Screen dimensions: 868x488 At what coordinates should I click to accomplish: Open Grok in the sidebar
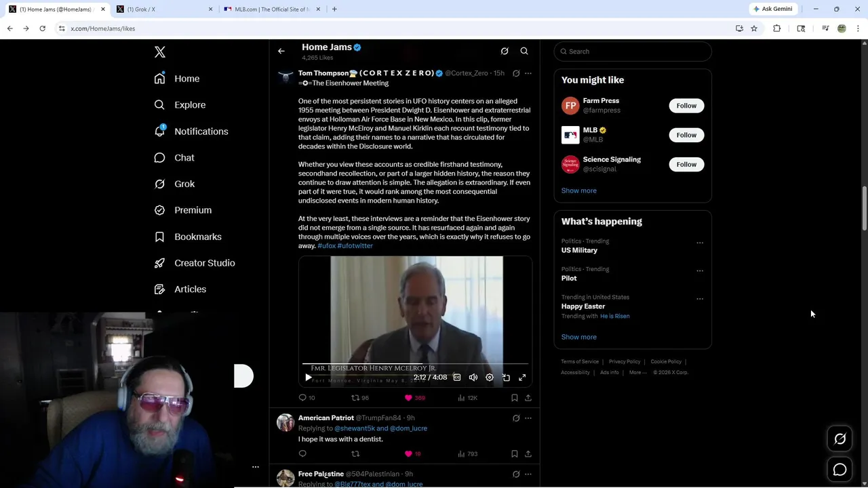[x=174, y=184]
